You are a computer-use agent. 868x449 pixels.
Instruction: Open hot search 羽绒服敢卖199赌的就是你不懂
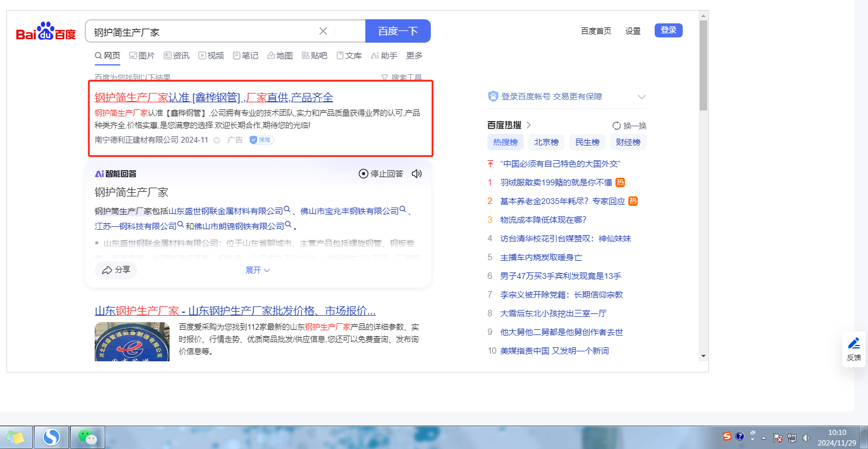click(x=556, y=182)
